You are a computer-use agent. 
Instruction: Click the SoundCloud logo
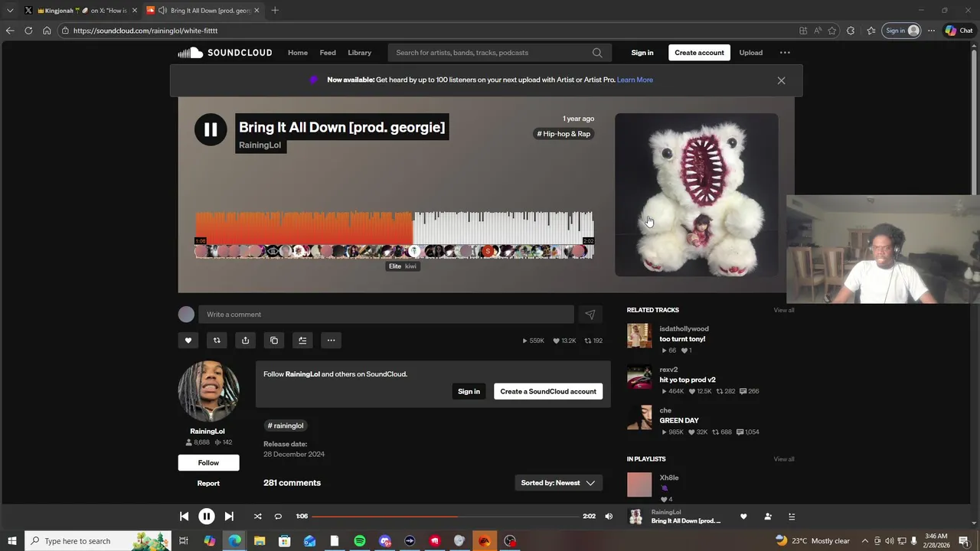click(225, 53)
